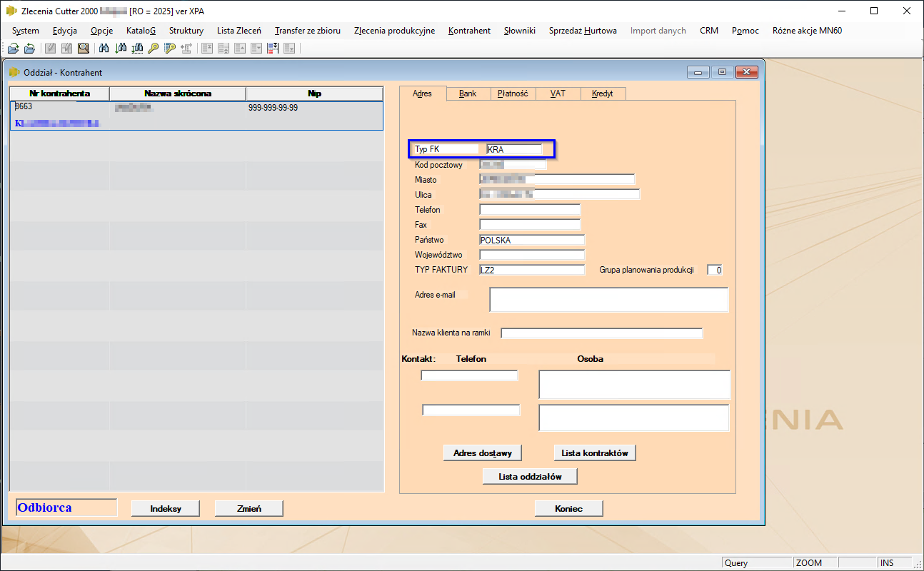The height and width of the screenshot is (571, 924).
Task: Click the Zmień button
Action: (248, 508)
